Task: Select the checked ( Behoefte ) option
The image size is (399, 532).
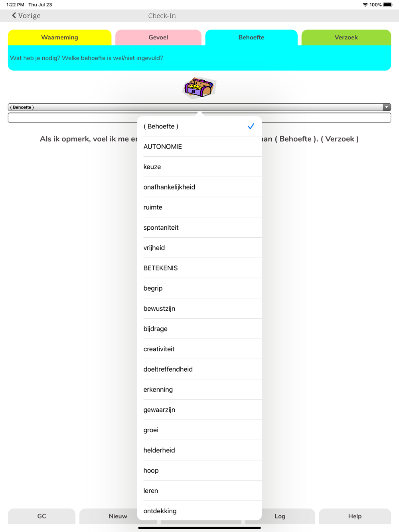Action: (199, 126)
